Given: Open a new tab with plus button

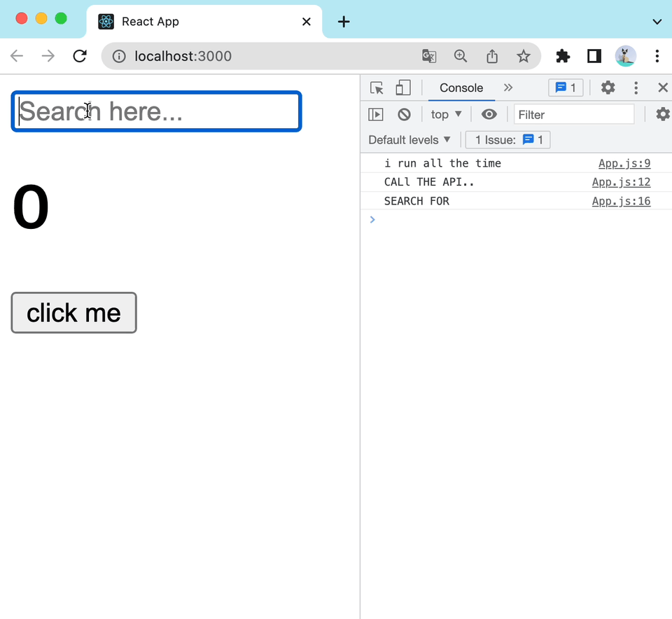Looking at the screenshot, I should tap(344, 22).
